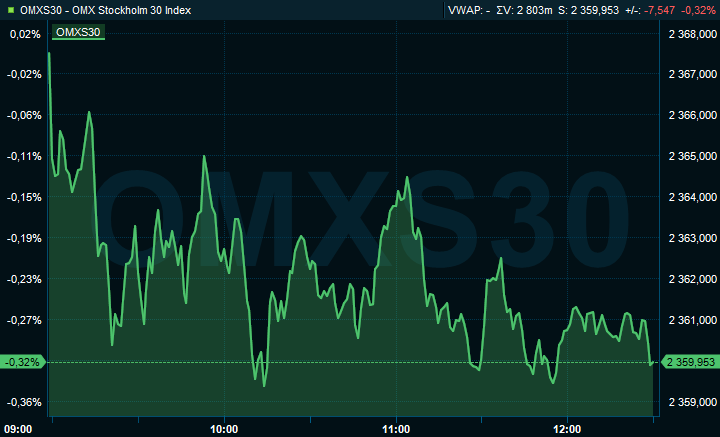Click the '2 367,000' right axis label

(x=693, y=74)
